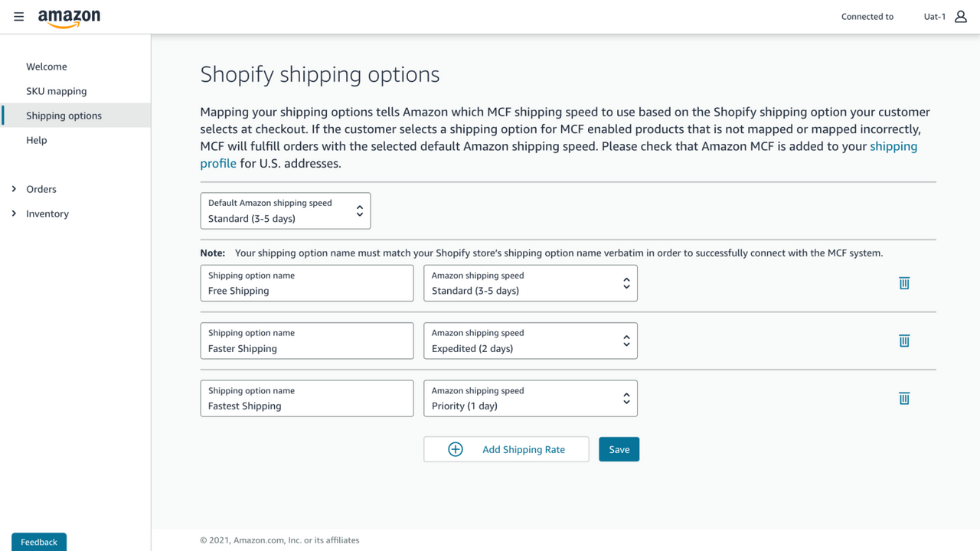
Task: Open the Help page in sidebar
Action: tap(37, 140)
